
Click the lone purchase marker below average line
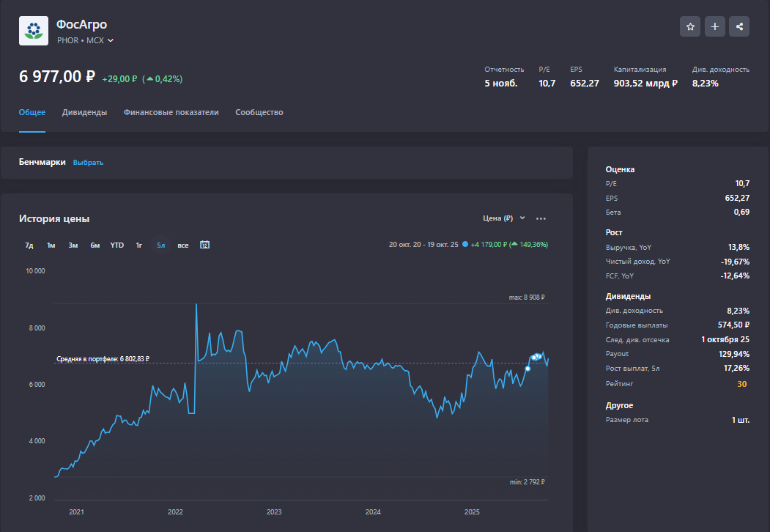coord(527,369)
